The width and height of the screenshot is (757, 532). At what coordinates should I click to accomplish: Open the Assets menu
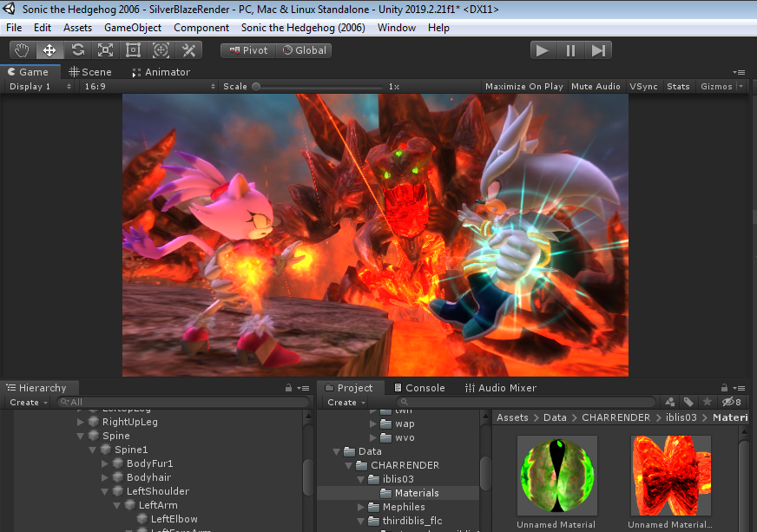tap(77, 28)
